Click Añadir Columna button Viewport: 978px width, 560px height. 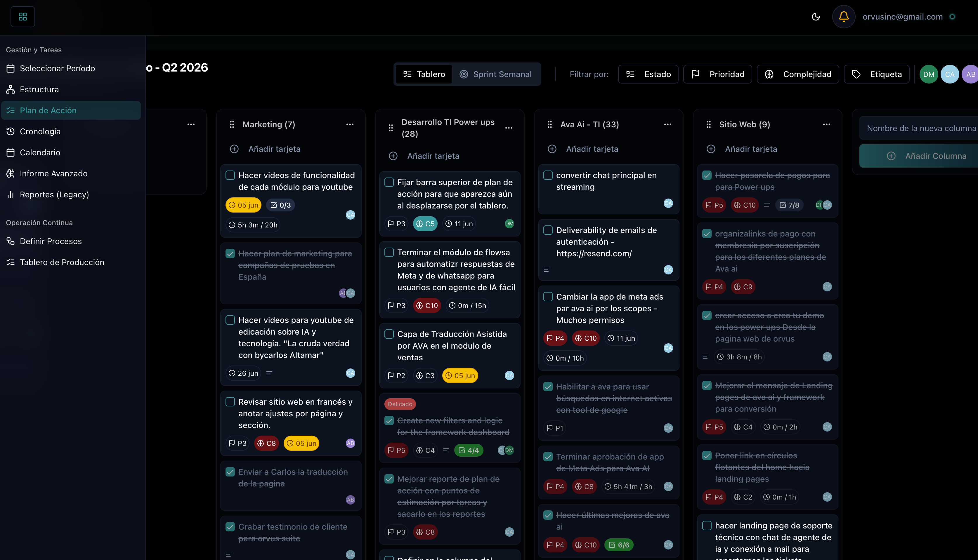click(x=919, y=156)
